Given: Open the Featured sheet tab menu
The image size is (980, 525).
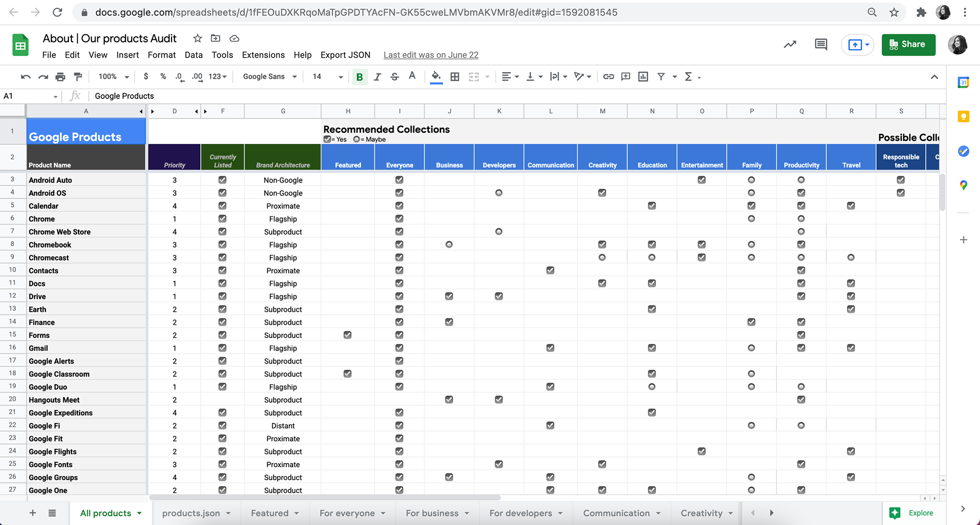Looking at the screenshot, I should pyautogui.click(x=297, y=513).
